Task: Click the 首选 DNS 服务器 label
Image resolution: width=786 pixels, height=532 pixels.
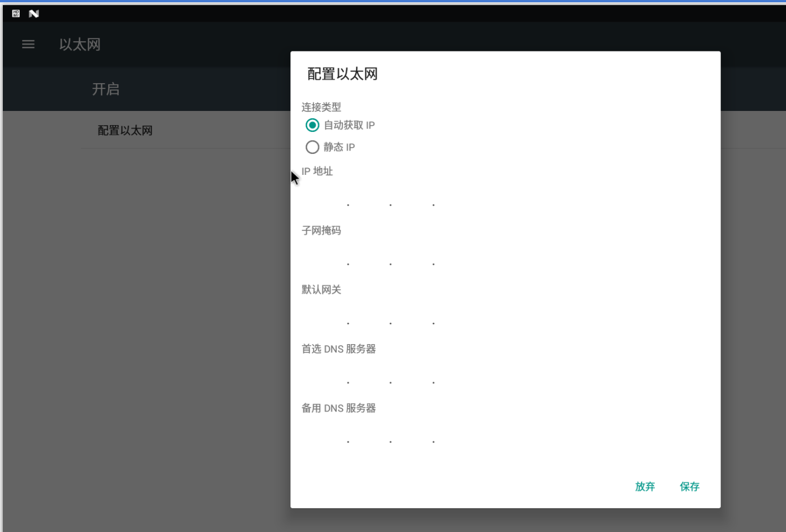Action: tap(339, 349)
